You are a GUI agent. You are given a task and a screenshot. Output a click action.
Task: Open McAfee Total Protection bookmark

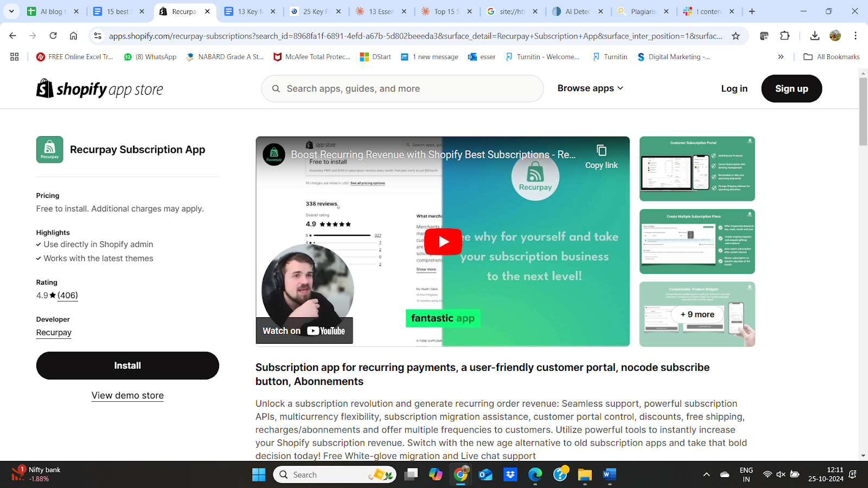click(x=312, y=56)
